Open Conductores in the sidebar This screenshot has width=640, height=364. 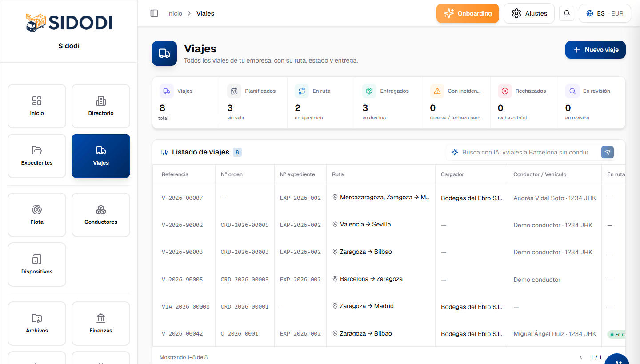(x=101, y=215)
